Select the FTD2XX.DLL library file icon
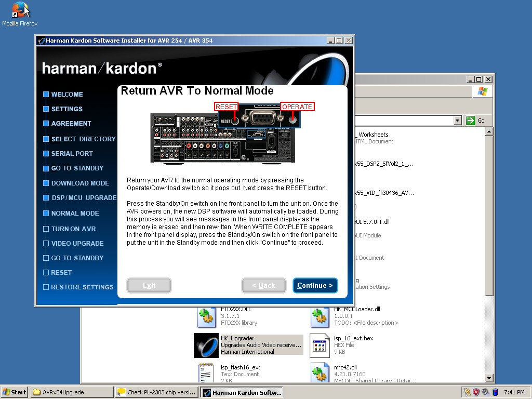Image resolution: width=532 pixels, height=399 pixels. pyautogui.click(x=207, y=316)
